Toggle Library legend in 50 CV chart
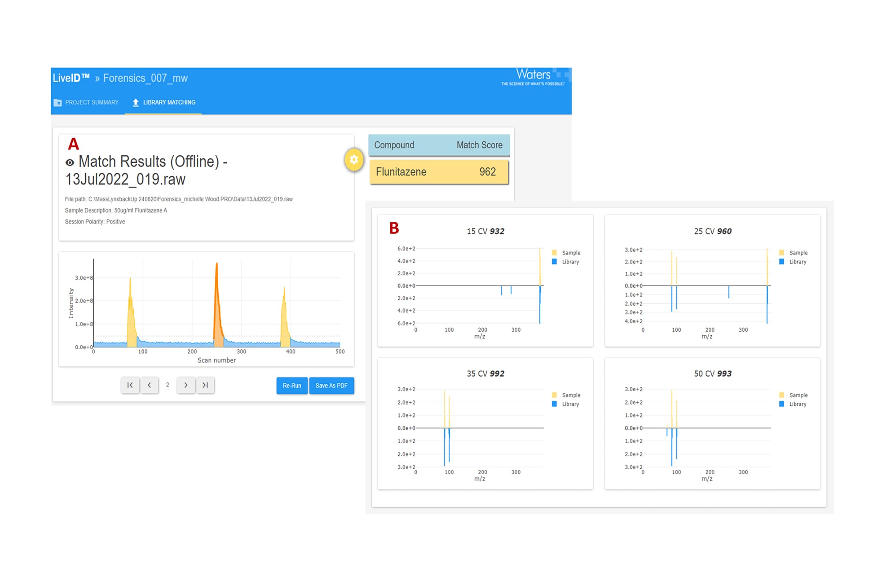This screenshot has height=588, width=882. pos(793,404)
